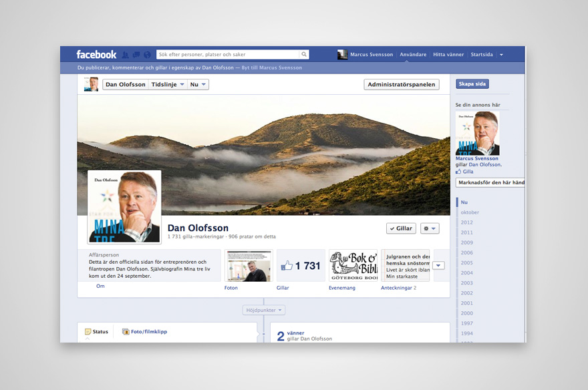Open the friend requests icon
Screen dimensions: 588x390
tap(125, 55)
